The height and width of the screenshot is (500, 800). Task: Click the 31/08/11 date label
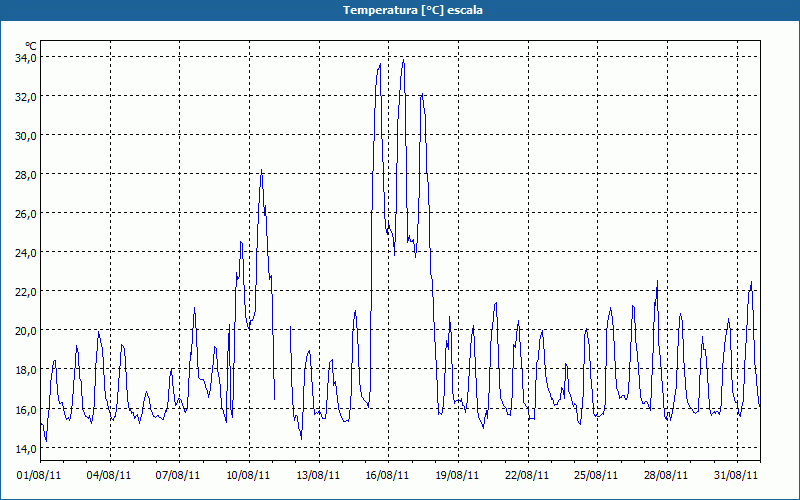tap(736, 475)
